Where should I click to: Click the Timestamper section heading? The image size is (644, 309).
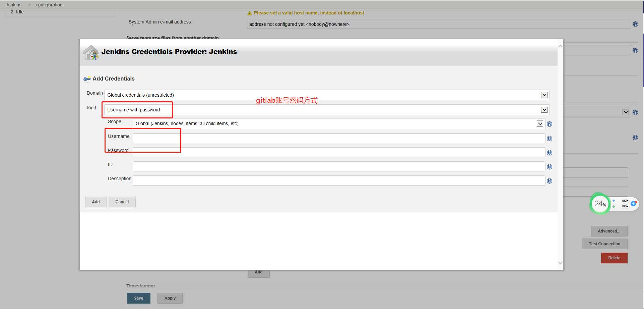[x=141, y=286]
